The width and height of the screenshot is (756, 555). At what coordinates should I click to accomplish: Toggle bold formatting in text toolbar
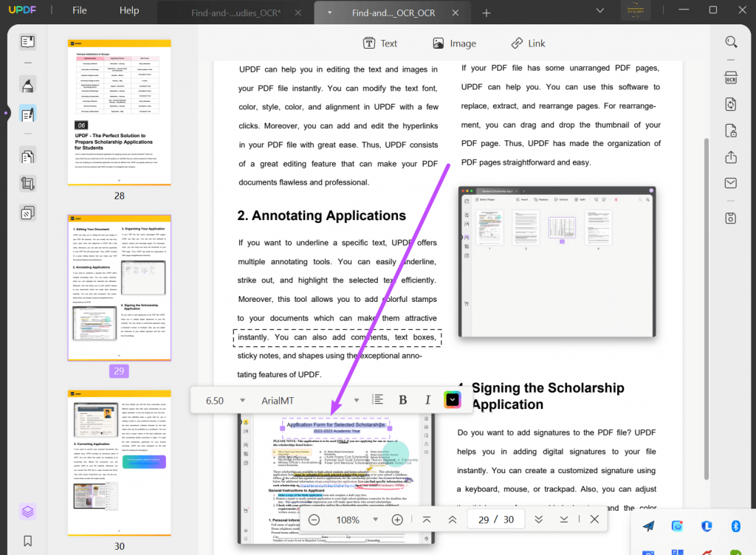pyautogui.click(x=402, y=399)
